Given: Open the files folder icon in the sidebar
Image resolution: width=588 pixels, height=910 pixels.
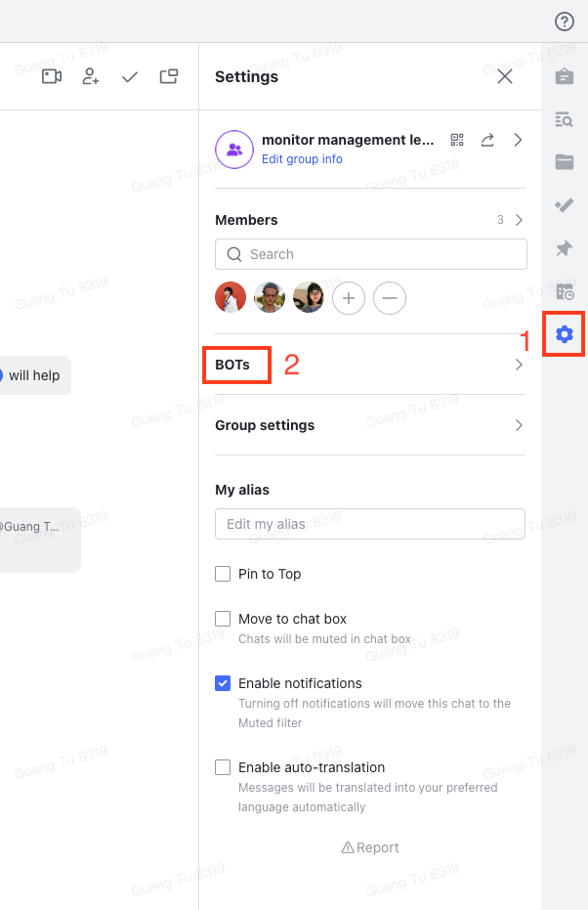Looking at the screenshot, I should pos(565,162).
